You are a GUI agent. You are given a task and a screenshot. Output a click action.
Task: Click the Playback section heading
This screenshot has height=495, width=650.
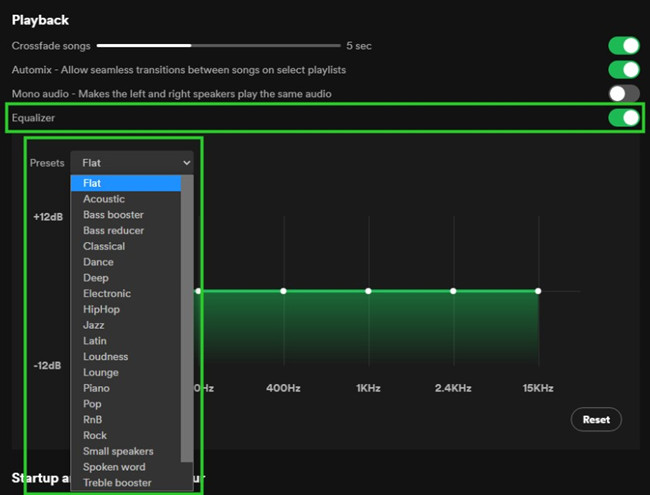pos(40,20)
